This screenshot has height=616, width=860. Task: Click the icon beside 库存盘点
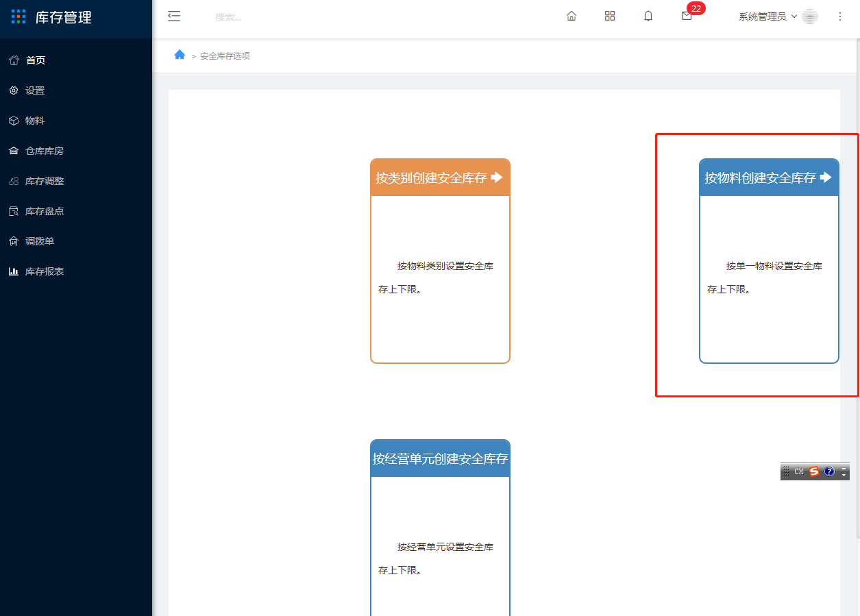(x=14, y=211)
